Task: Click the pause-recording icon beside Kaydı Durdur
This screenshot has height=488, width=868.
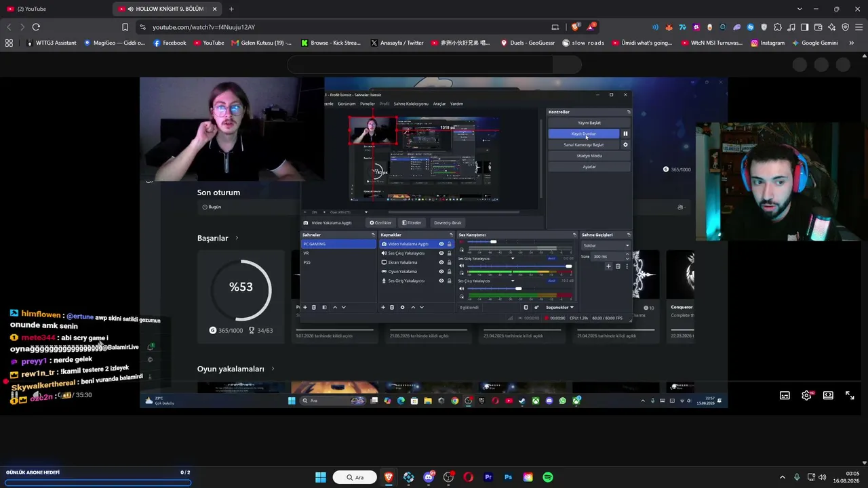Action: click(625, 134)
